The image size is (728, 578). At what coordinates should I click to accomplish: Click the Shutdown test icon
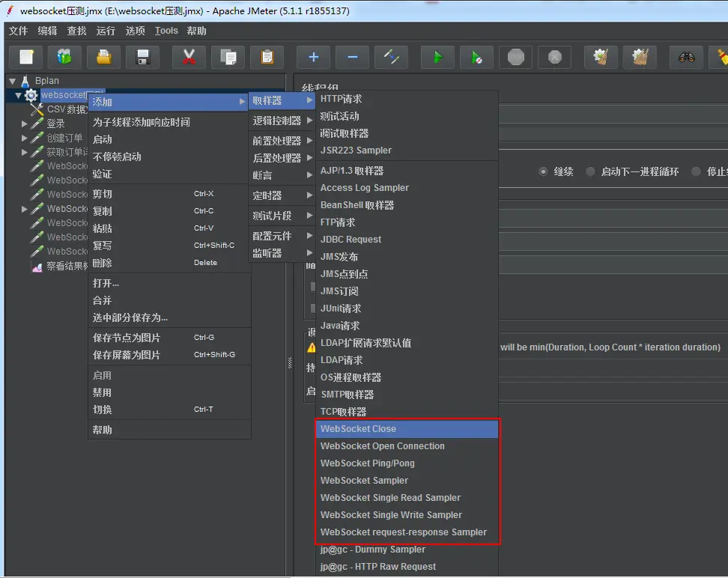coord(555,57)
